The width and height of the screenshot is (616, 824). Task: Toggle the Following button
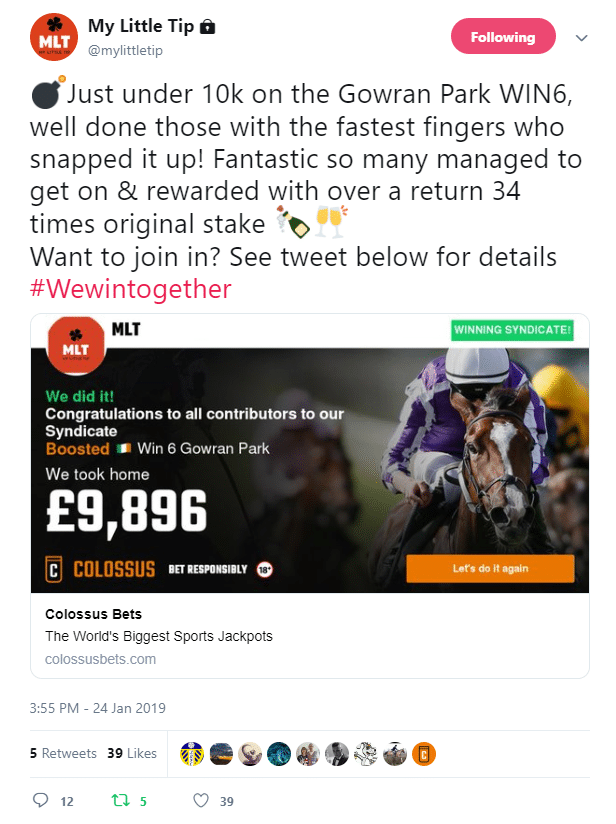tap(503, 37)
